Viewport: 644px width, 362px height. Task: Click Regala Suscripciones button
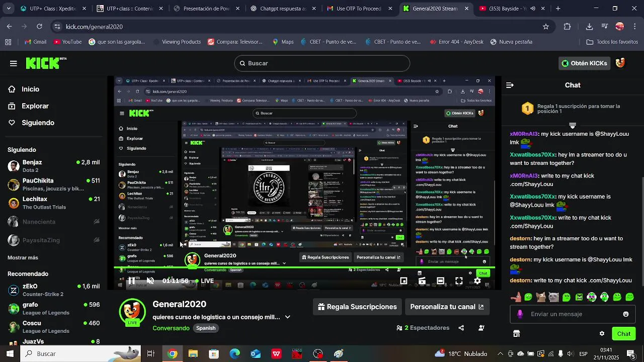[357, 307]
